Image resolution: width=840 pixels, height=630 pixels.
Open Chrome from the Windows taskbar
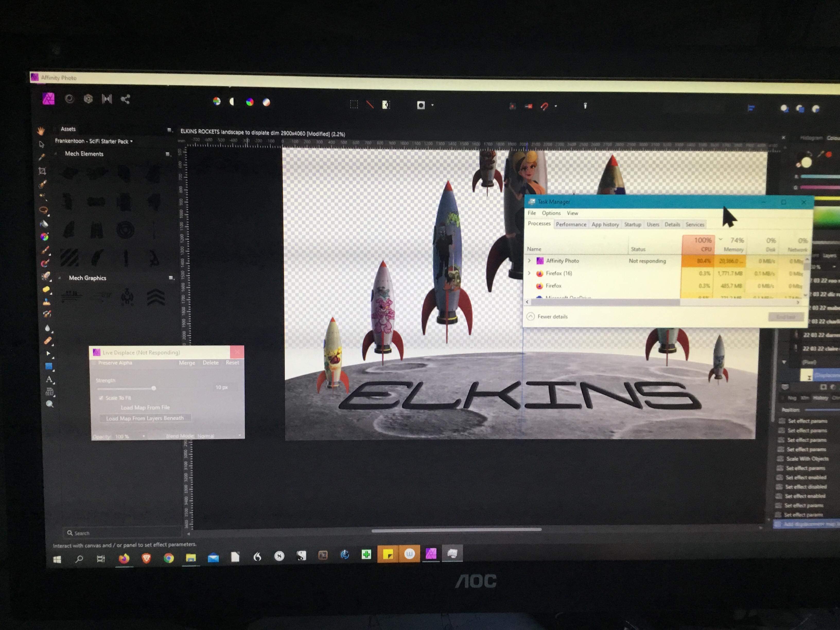[x=169, y=558]
